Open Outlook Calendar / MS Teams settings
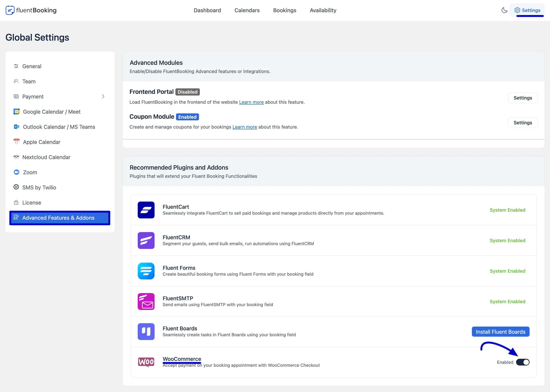Screen dimensions: 550x392 coord(60,127)
